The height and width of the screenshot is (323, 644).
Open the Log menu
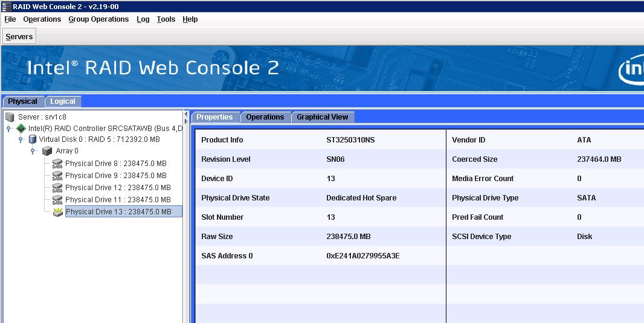[x=143, y=19]
